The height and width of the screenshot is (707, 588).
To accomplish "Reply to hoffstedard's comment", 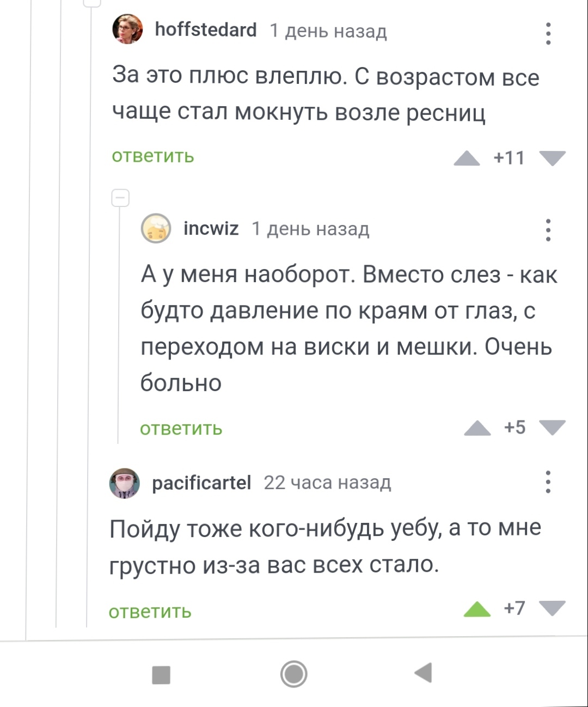I will click(x=153, y=156).
